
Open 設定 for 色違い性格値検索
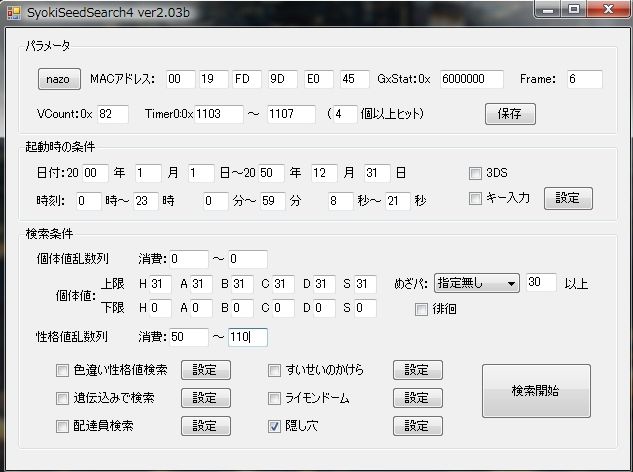click(206, 370)
